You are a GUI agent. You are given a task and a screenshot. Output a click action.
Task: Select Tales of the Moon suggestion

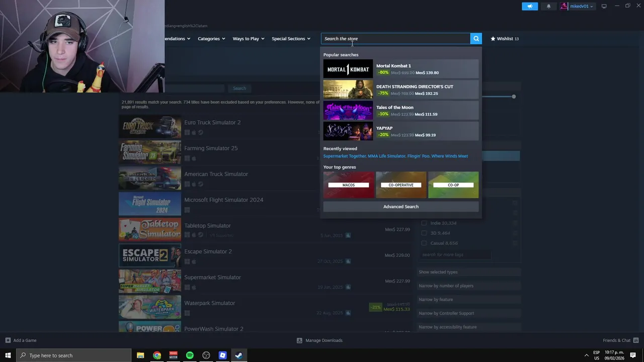click(401, 111)
